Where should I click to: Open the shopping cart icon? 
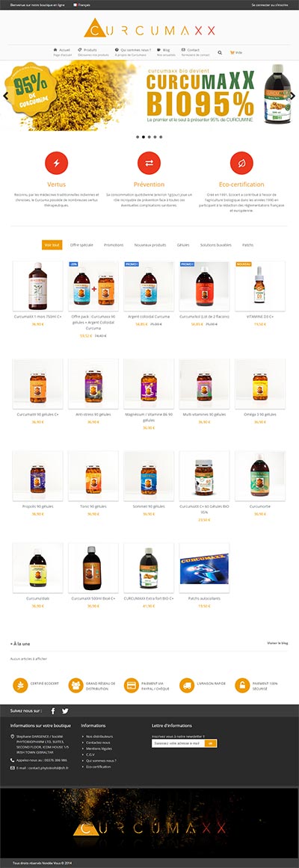point(232,52)
